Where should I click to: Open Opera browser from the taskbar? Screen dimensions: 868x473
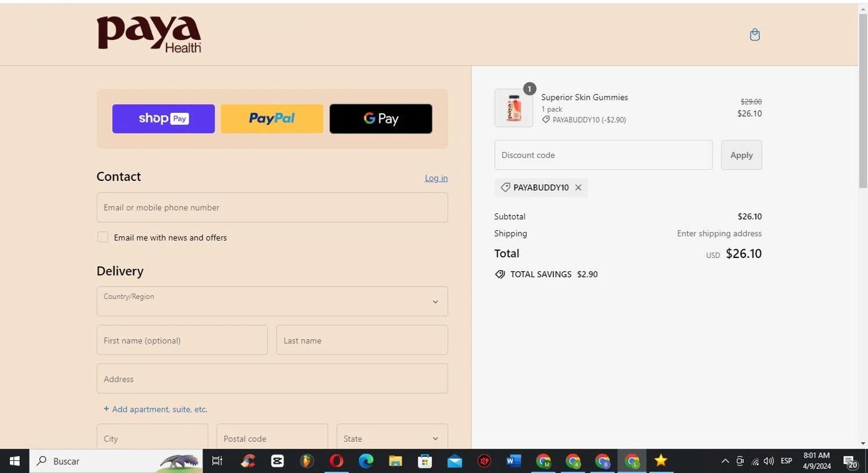pos(336,461)
